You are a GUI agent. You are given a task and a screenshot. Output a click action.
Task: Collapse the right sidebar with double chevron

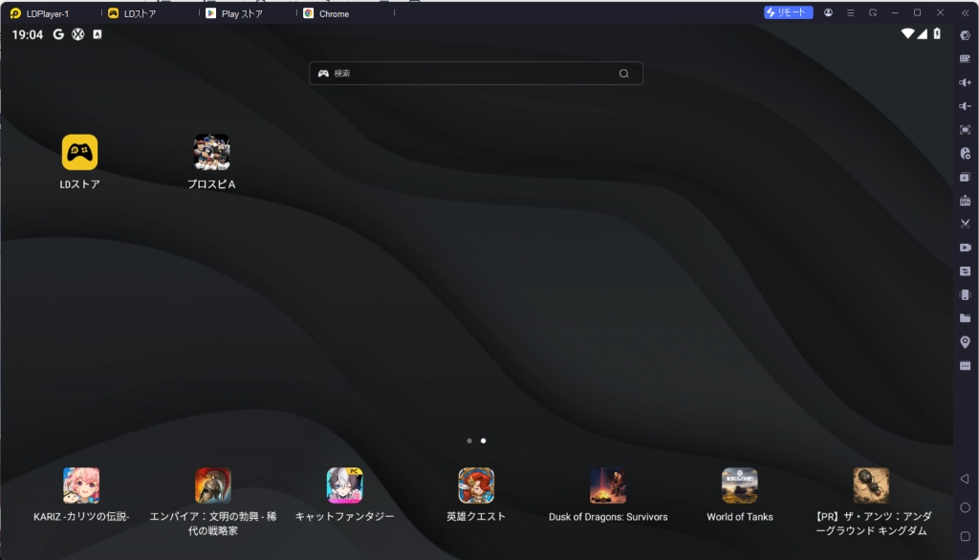point(965,12)
